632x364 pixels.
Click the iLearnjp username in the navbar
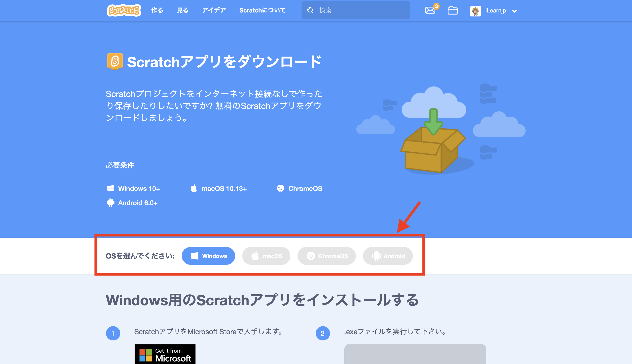pyautogui.click(x=495, y=10)
